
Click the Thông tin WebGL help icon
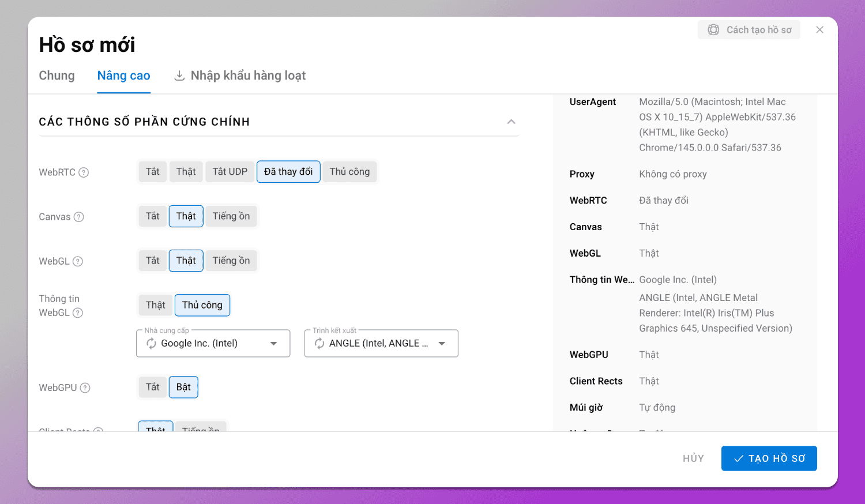click(78, 313)
